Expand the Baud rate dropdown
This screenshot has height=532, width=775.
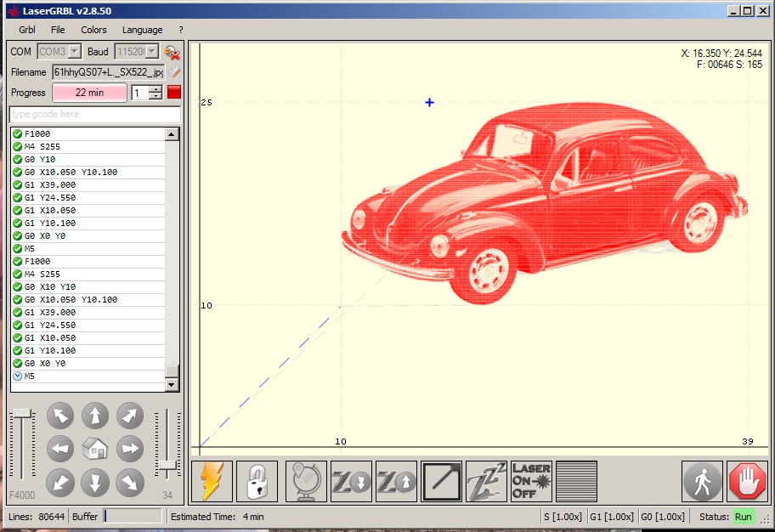(x=152, y=52)
